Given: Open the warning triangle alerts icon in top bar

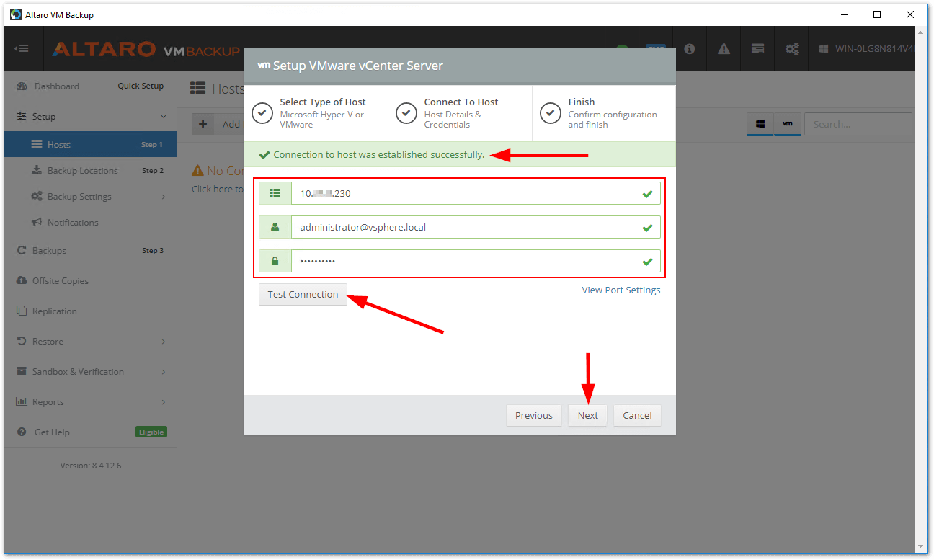Looking at the screenshot, I should (x=724, y=49).
